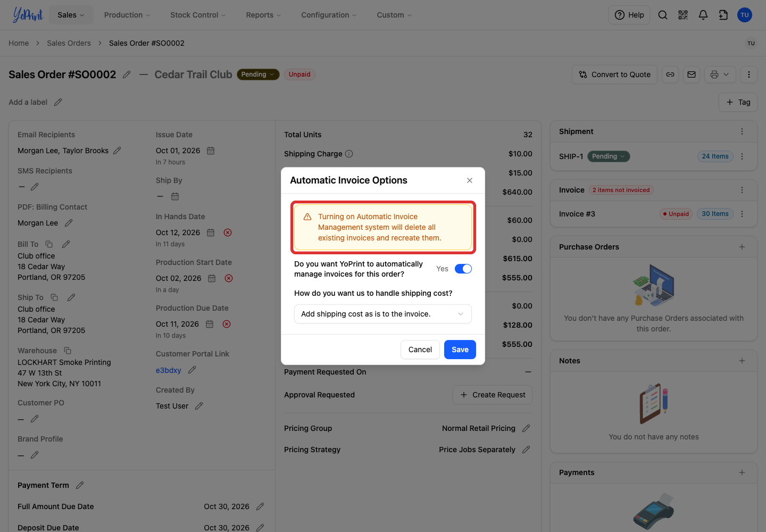
Task: Open the Issue Date calendar icon
Action: (211, 151)
